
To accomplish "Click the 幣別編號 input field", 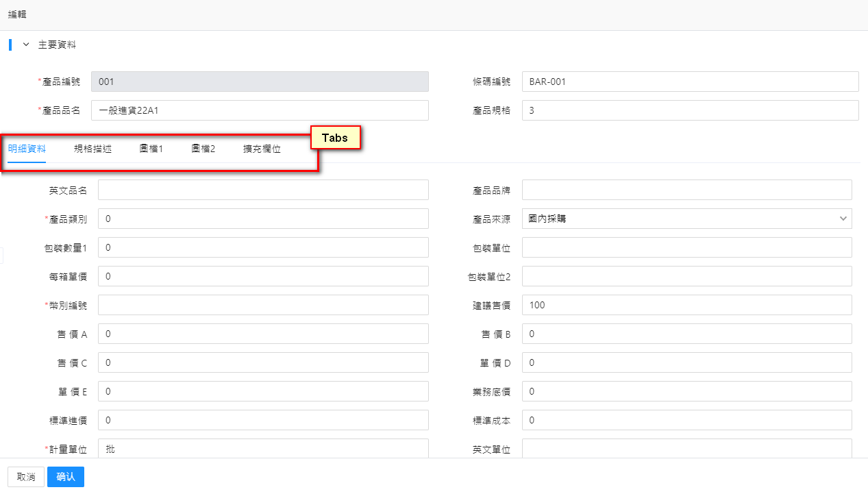I will coord(263,305).
